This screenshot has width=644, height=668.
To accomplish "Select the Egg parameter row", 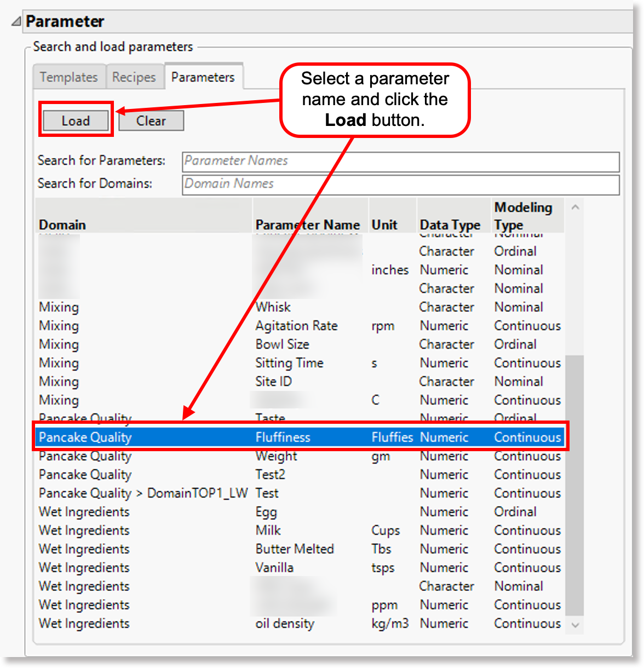I will pos(300,512).
